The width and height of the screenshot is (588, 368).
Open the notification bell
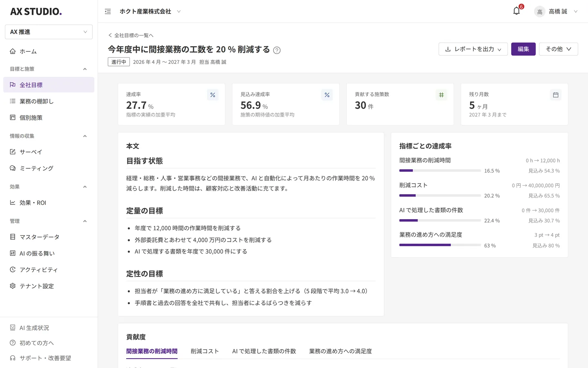click(x=517, y=11)
